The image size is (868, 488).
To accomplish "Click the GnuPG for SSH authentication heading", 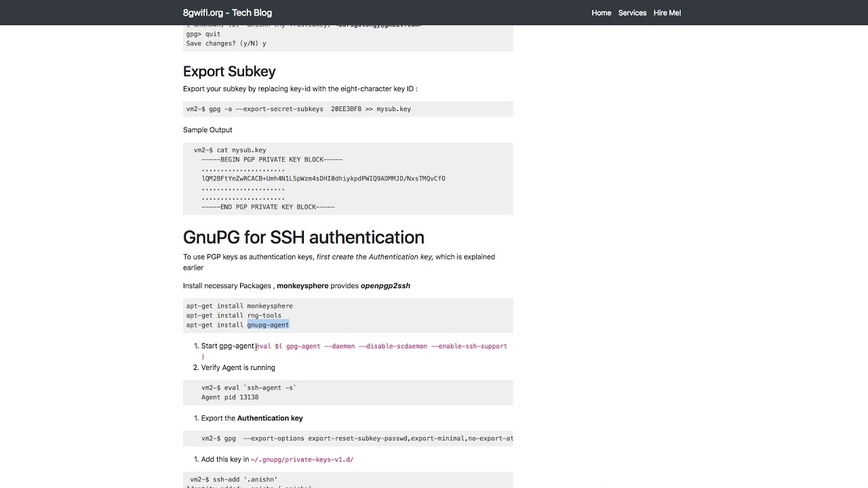I will pyautogui.click(x=304, y=237).
